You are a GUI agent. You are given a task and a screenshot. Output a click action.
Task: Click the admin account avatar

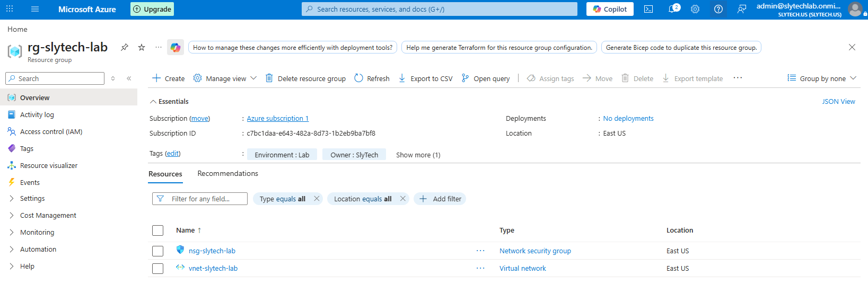[x=855, y=9]
